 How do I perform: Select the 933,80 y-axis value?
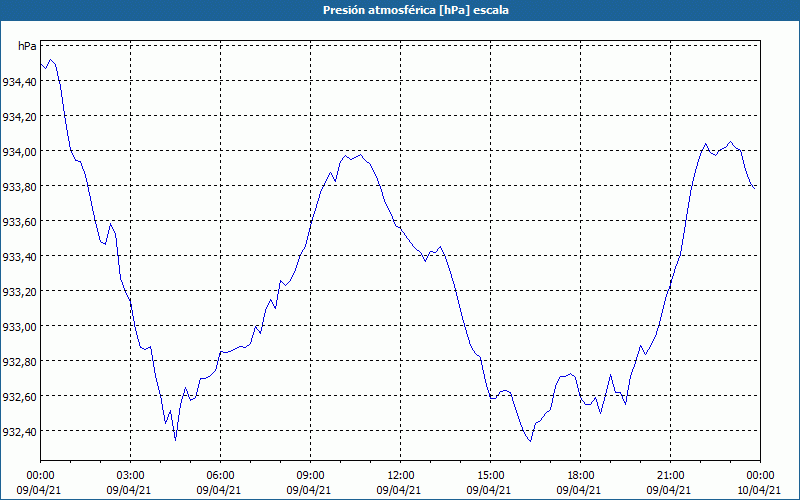[19, 186]
